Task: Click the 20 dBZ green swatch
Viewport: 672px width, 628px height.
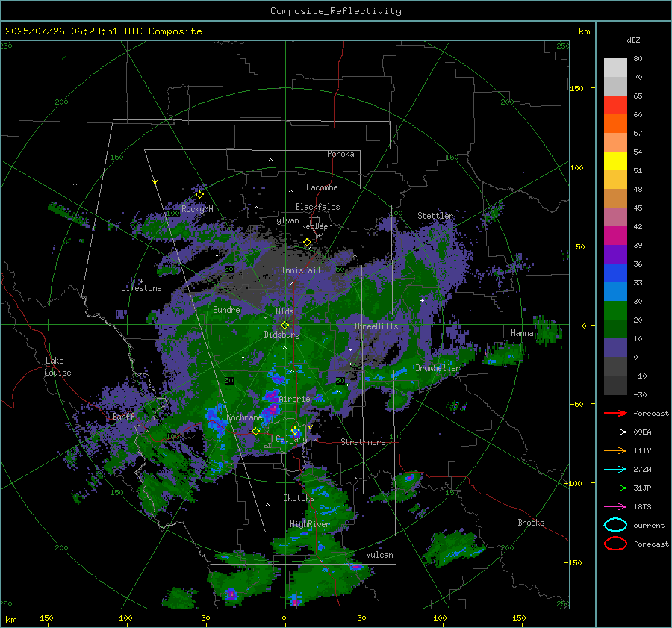Action: 615,311
